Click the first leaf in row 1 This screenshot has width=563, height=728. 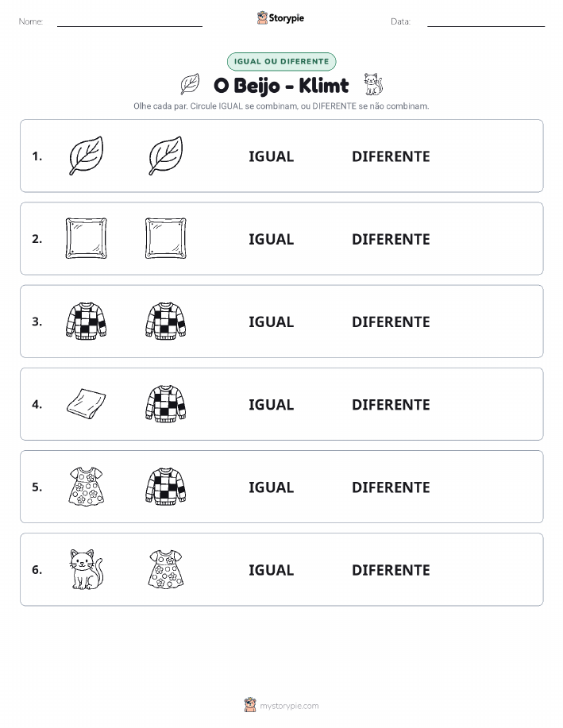(x=87, y=156)
